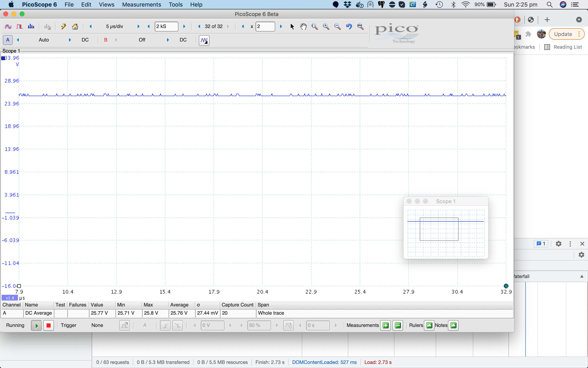588x368 pixels.
Task: Delete measurement with green minus button
Action: click(x=398, y=325)
